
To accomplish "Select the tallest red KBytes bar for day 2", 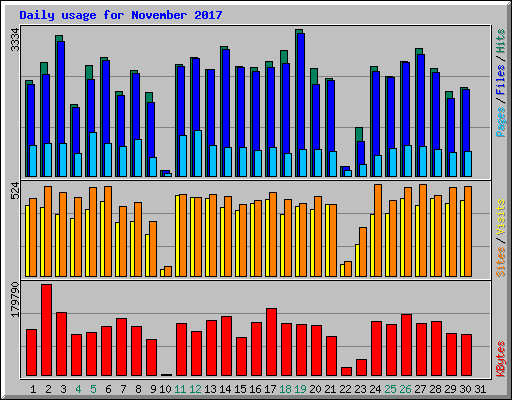I will click(46, 330).
